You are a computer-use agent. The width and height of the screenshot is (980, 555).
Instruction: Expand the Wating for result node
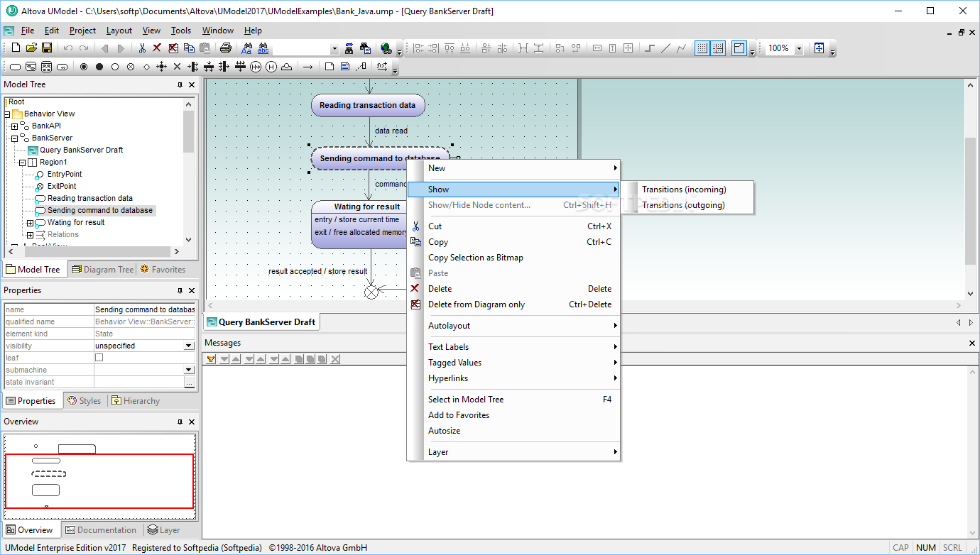coord(30,223)
